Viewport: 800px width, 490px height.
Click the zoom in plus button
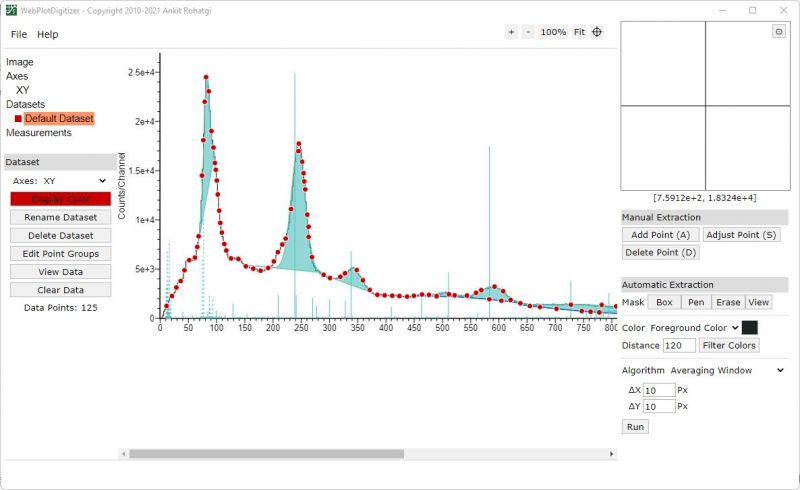[511, 32]
